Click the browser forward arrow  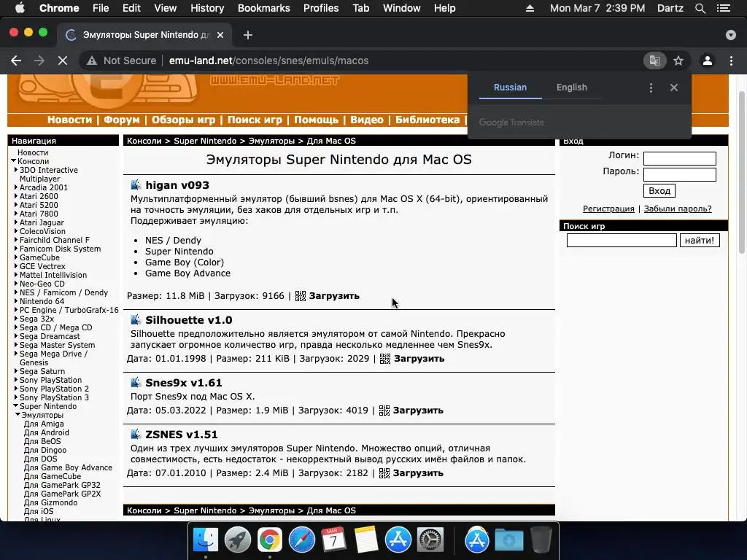39,61
